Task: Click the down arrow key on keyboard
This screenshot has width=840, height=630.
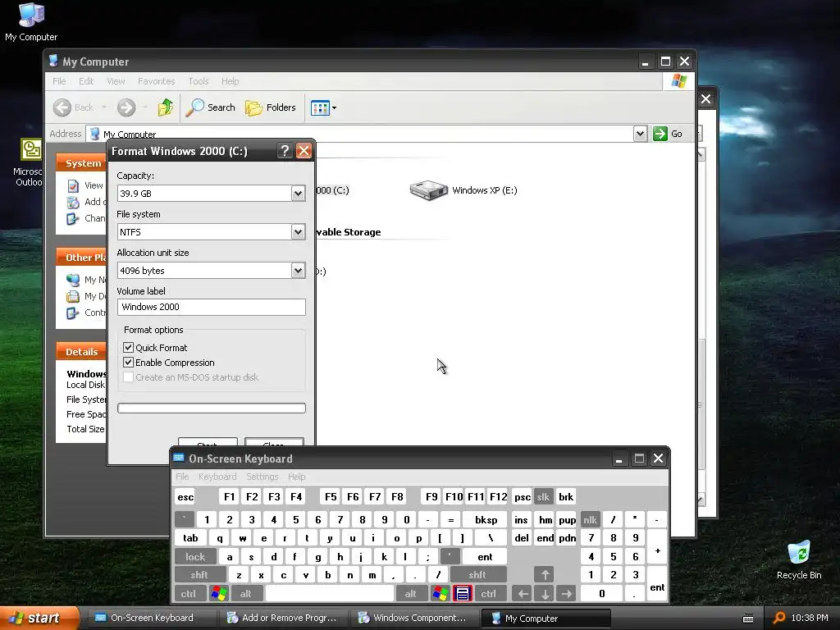Action: click(x=545, y=594)
